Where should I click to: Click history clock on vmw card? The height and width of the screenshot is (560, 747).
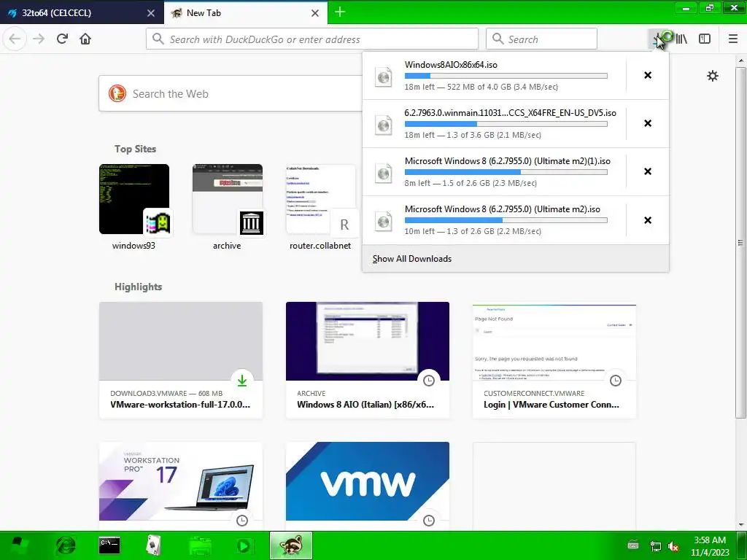429,520
